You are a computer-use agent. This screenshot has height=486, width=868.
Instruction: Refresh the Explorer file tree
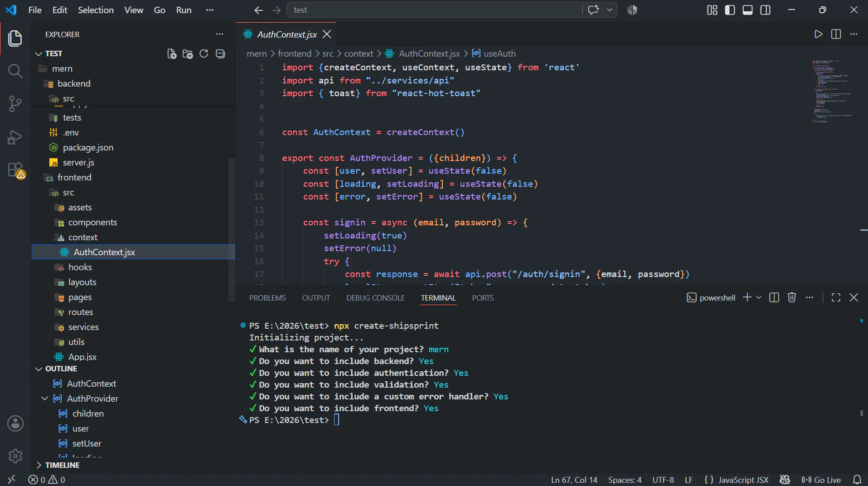pos(204,54)
